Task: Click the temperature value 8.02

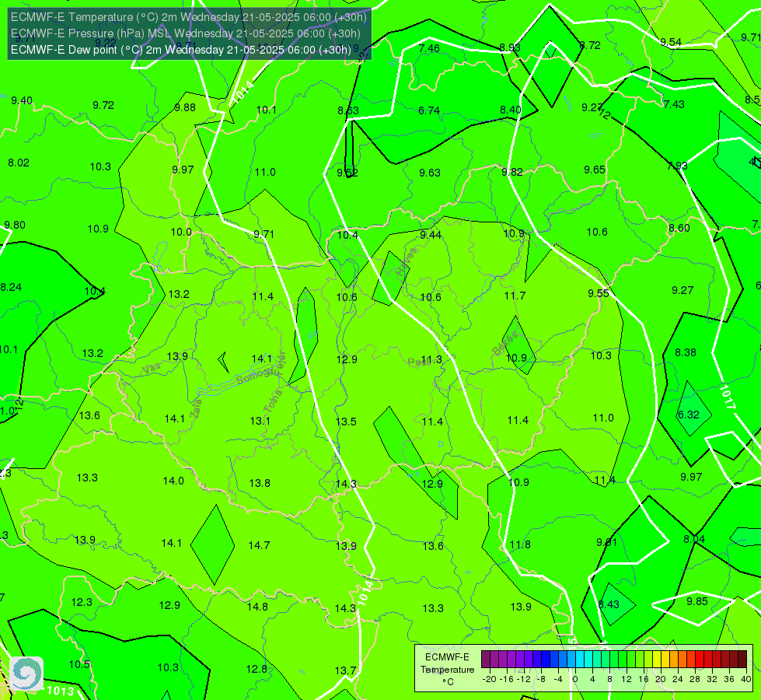Action: pos(19,163)
